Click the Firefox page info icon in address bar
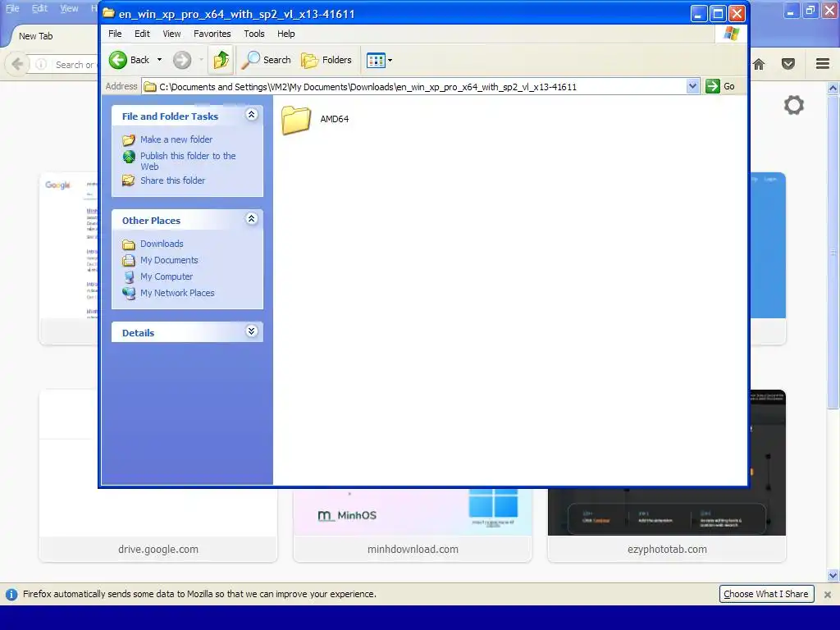The height and width of the screenshot is (630, 840). coord(41,64)
